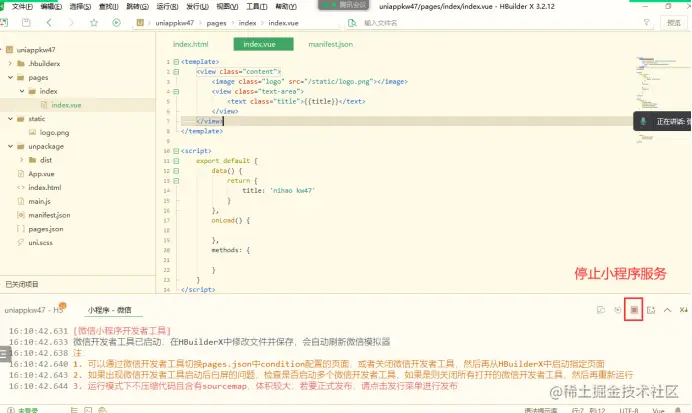The width and height of the screenshot is (692, 413).
Task: Collapse the pages folder
Action: tap(10, 77)
